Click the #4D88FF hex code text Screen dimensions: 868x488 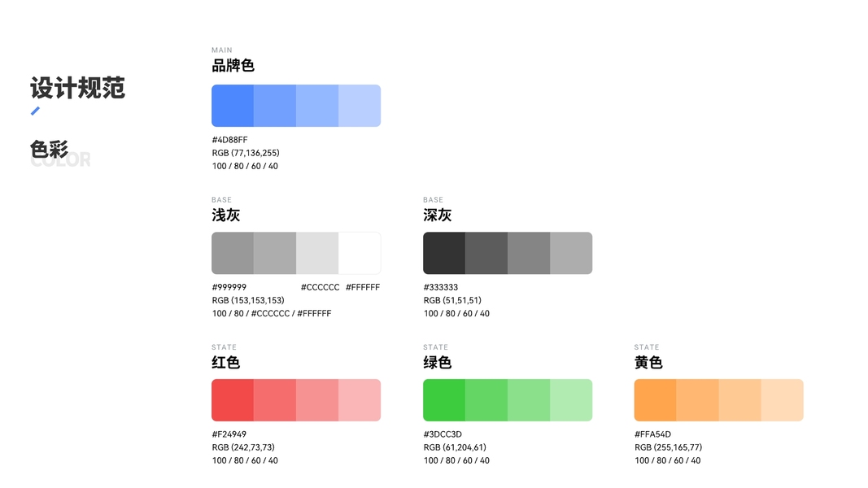click(230, 140)
